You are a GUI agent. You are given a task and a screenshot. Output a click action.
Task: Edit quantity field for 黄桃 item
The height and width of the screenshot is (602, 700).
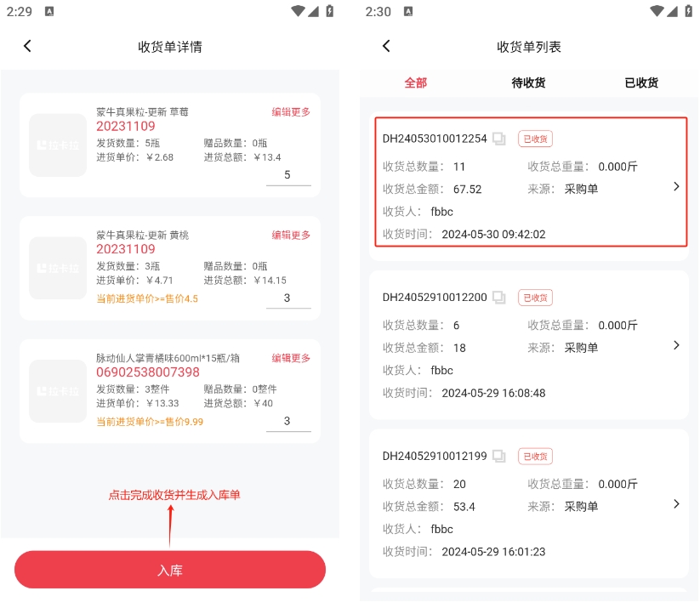(287, 298)
